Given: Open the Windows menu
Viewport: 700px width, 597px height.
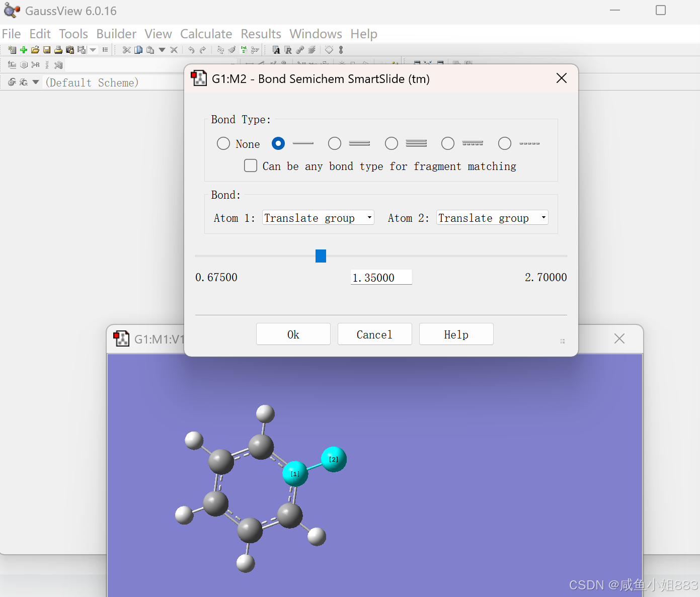Looking at the screenshot, I should click(x=316, y=34).
